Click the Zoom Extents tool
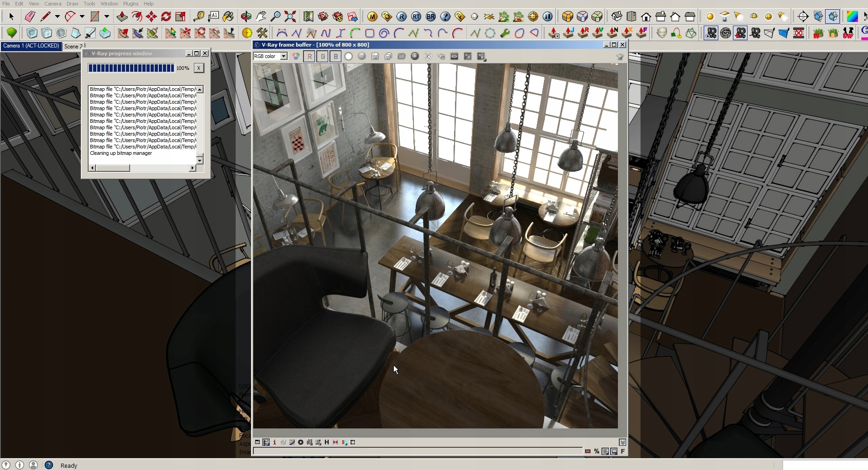868x470 pixels. 290,17
